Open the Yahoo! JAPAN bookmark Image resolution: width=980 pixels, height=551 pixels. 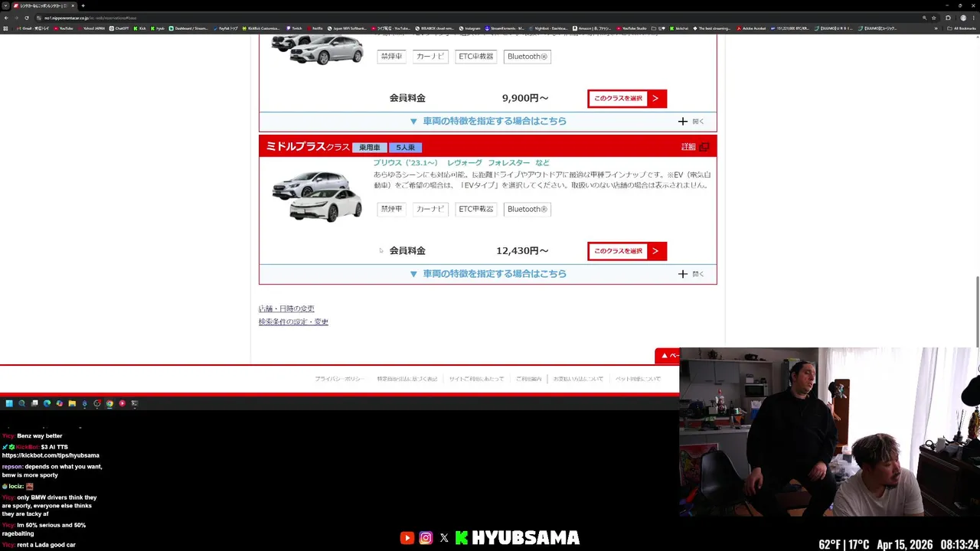(91, 28)
